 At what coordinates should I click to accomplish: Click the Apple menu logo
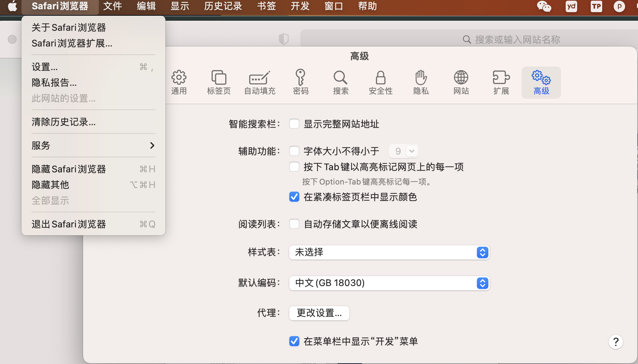[13, 6]
